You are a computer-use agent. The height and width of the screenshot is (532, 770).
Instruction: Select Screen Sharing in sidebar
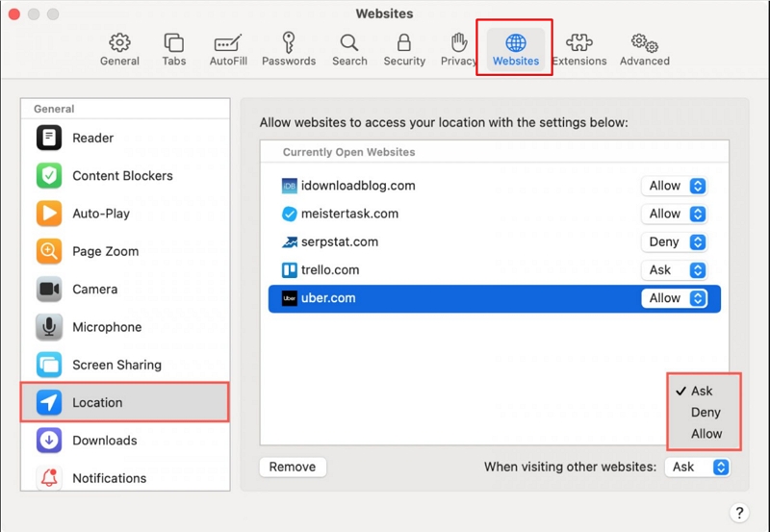125,365
